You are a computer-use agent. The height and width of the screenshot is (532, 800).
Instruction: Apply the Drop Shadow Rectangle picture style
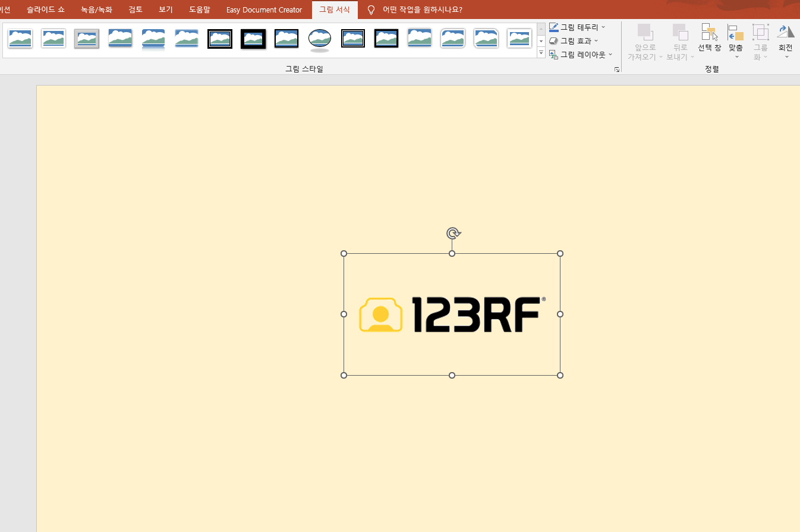(120, 39)
